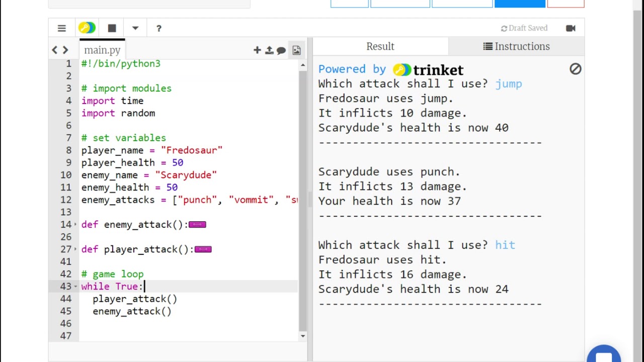Click the player_attack() call on line 44
644x362 pixels.
tap(135, 299)
